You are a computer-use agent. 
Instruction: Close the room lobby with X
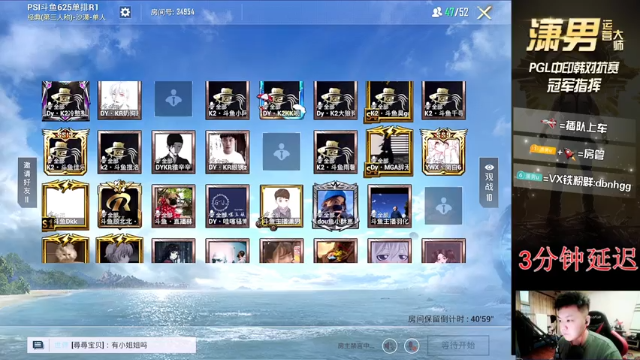tap(484, 13)
